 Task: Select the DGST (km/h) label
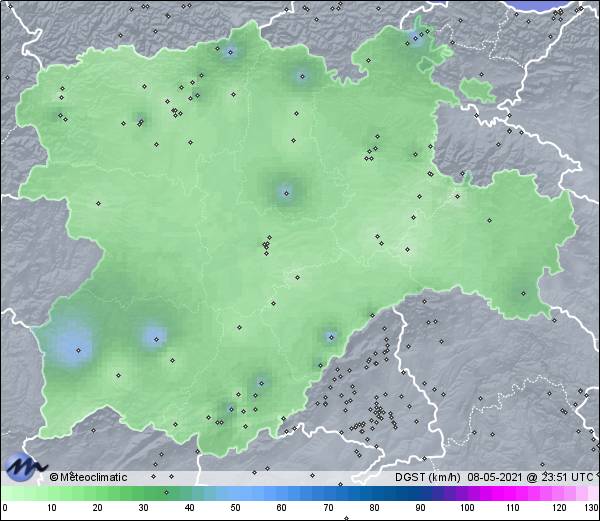(x=427, y=477)
